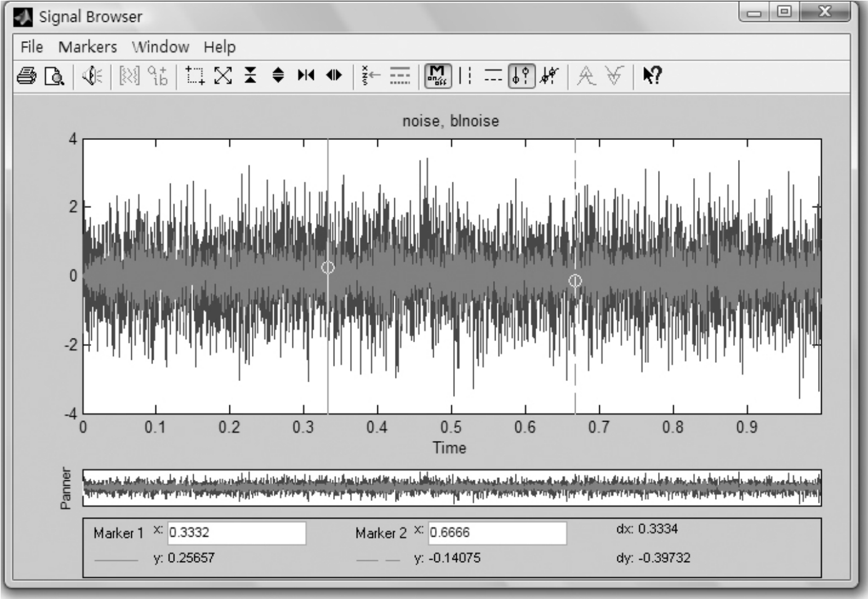Image resolution: width=868 pixels, height=599 pixels.
Task: Switch to Horizontal markers mode
Action: [494, 76]
